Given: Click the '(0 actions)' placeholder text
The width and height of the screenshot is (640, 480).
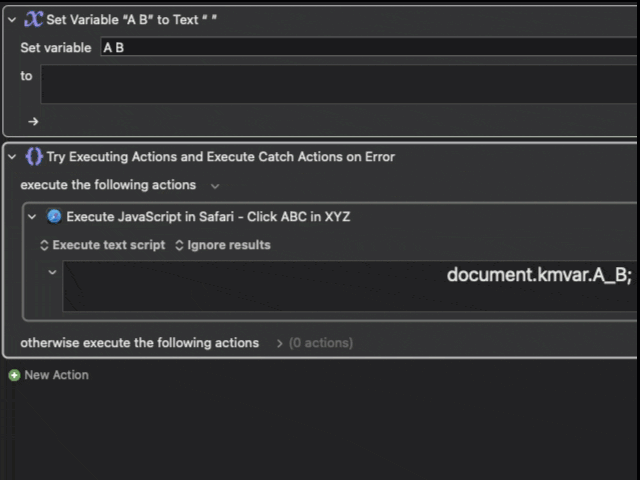Looking at the screenshot, I should point(320,343).
